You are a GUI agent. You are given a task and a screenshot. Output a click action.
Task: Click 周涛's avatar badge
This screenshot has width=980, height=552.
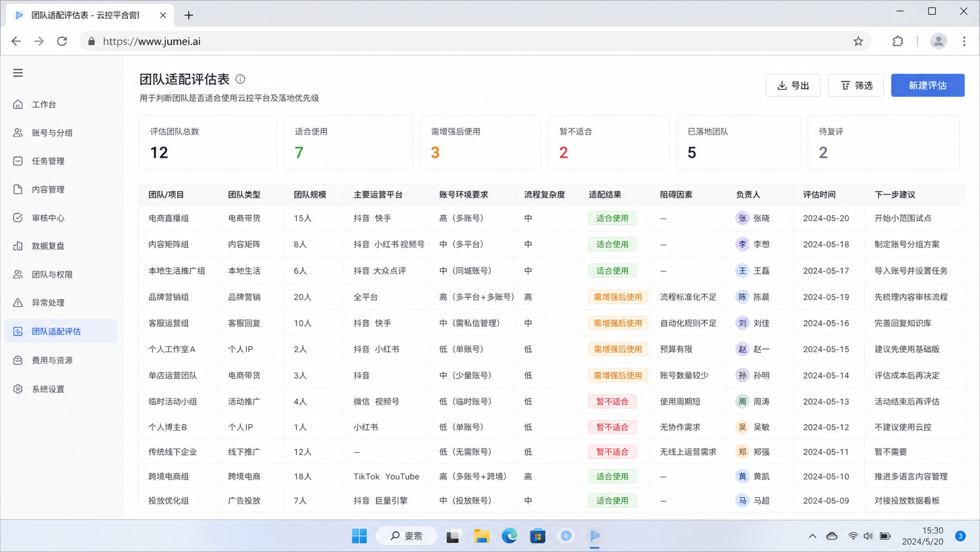point(743,402)
